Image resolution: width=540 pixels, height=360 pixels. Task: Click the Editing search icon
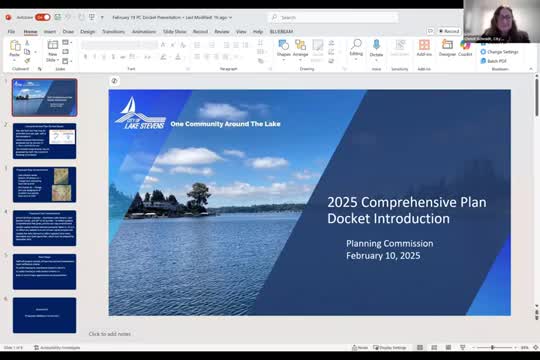356,44
